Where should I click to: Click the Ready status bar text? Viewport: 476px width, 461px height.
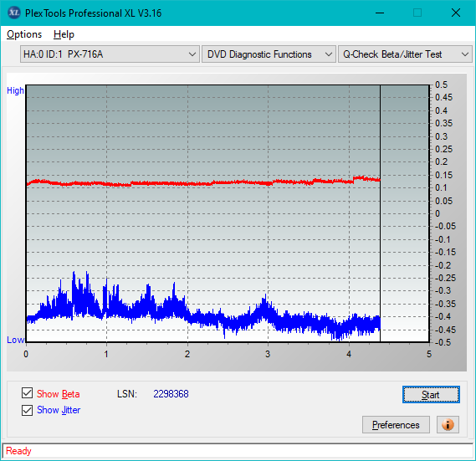tap(18, 451)
